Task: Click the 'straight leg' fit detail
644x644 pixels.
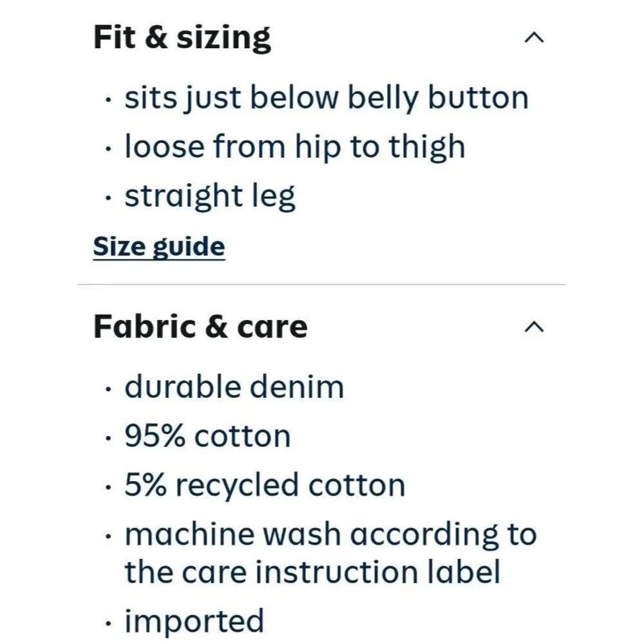Action: coord(210,196)
